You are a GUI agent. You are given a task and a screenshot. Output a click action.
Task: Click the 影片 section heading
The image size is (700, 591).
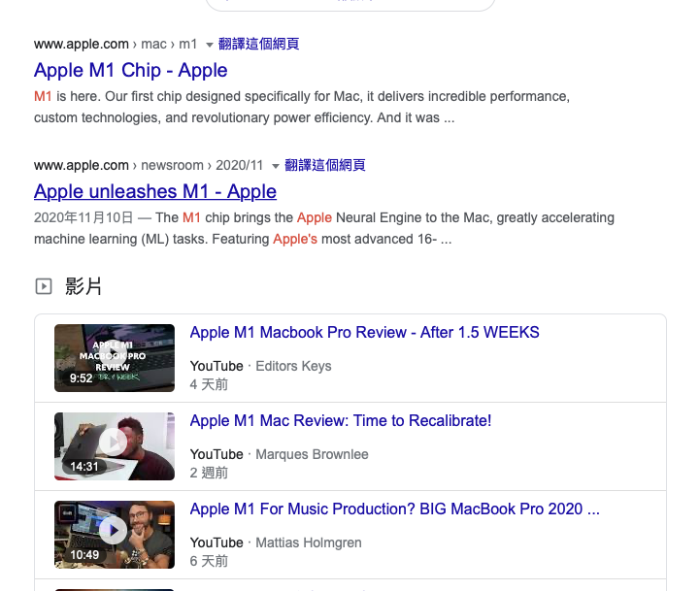[x=83, y=286]
